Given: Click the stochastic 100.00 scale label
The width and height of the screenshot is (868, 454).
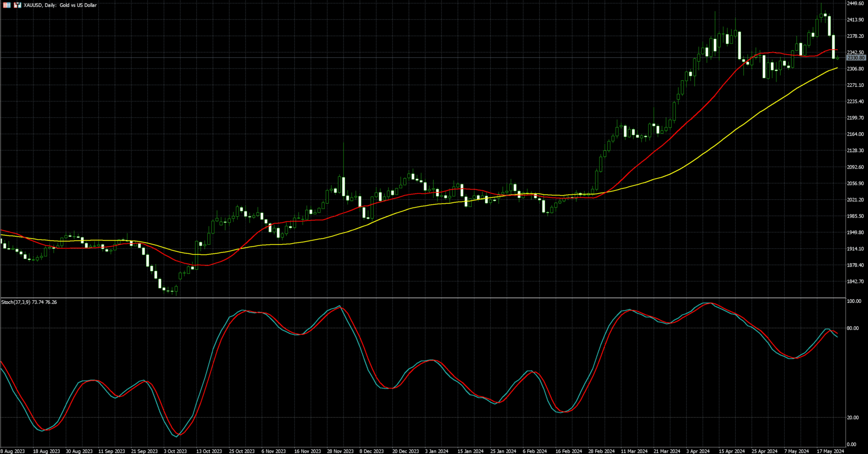Looking at the screenshot, I should 854,301.
